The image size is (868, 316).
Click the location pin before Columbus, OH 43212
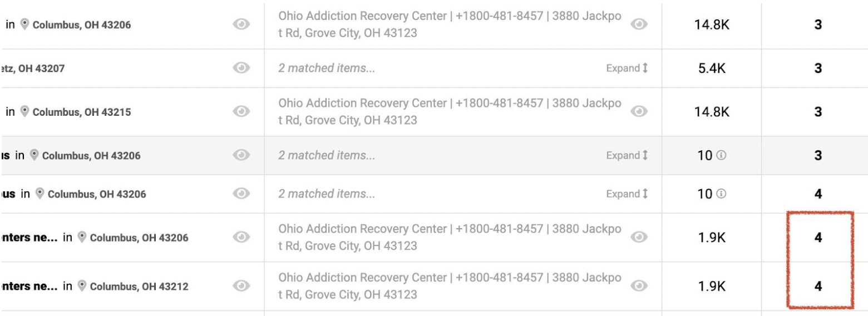(82, 287)
